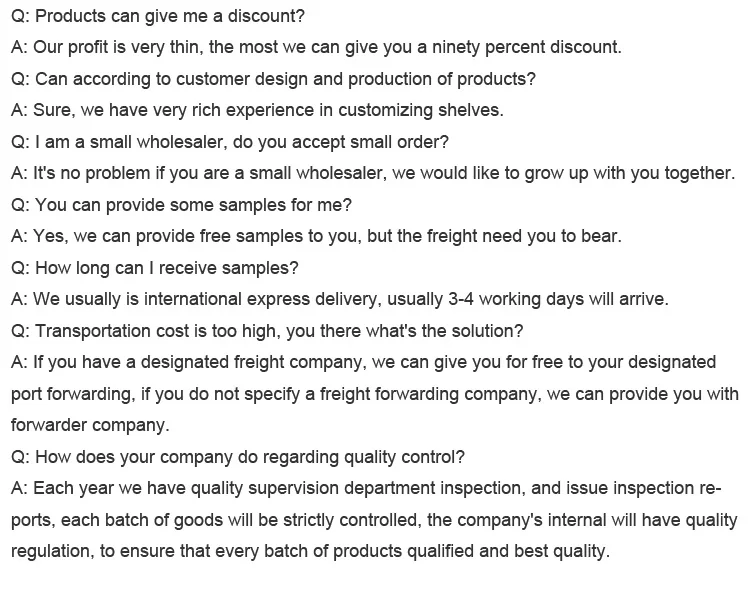Click the question about product discounts

point(158,16)
